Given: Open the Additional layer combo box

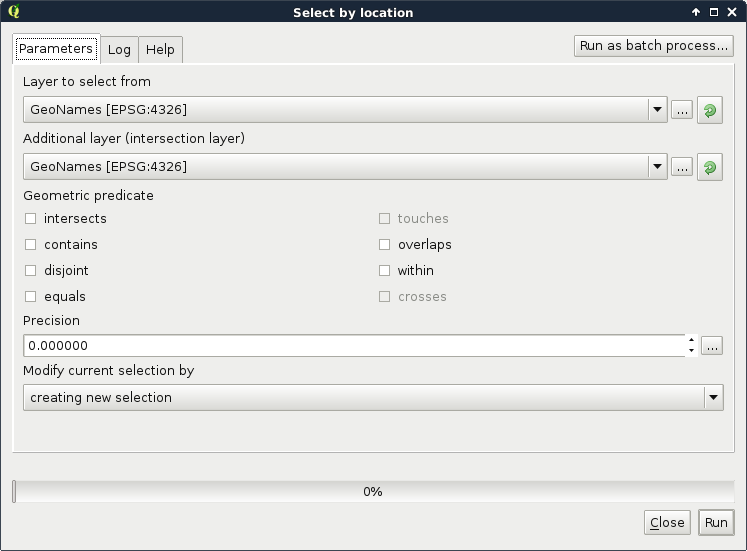Looking at the screenshot, I should (x=657, y=167).
